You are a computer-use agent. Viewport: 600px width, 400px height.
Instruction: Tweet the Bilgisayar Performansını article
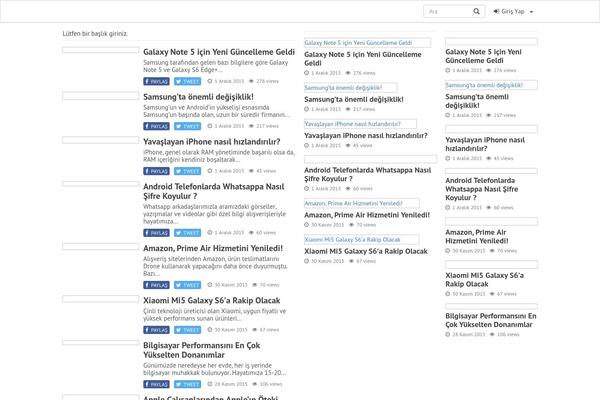[x=188, y=384]
